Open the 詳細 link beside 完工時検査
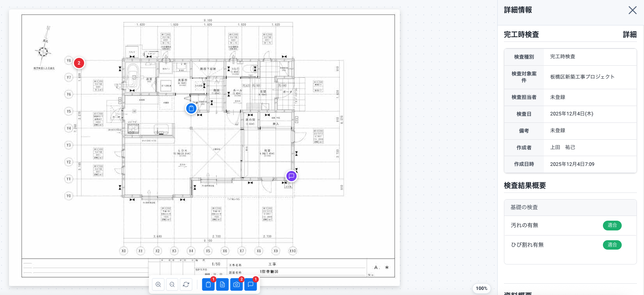The width and height of the screenshot is (644, 295). pos(630,34)
